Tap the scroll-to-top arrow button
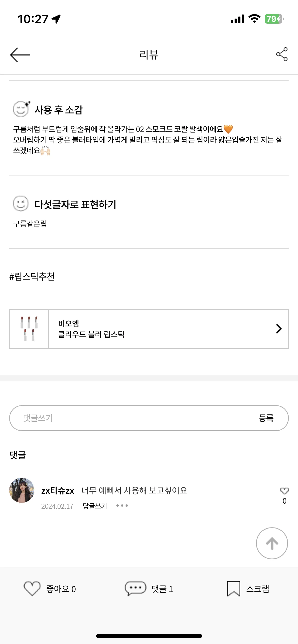Image resolution: width=298 pixels, height=644 pixels. [272, 543]
